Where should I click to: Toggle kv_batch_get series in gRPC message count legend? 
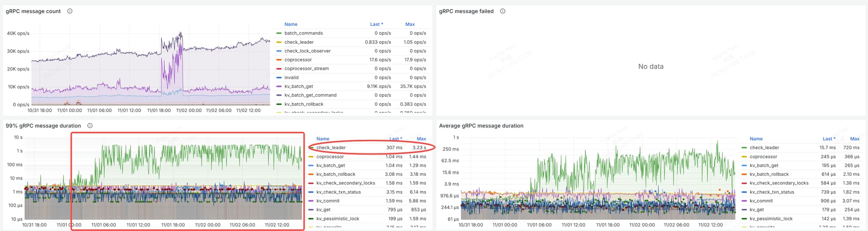pyautogui.click(x=298, y=86)
